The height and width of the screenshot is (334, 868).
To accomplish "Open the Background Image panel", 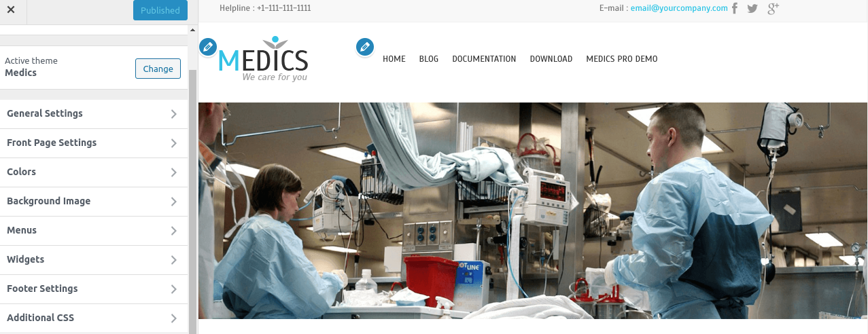I will [94, 202].
